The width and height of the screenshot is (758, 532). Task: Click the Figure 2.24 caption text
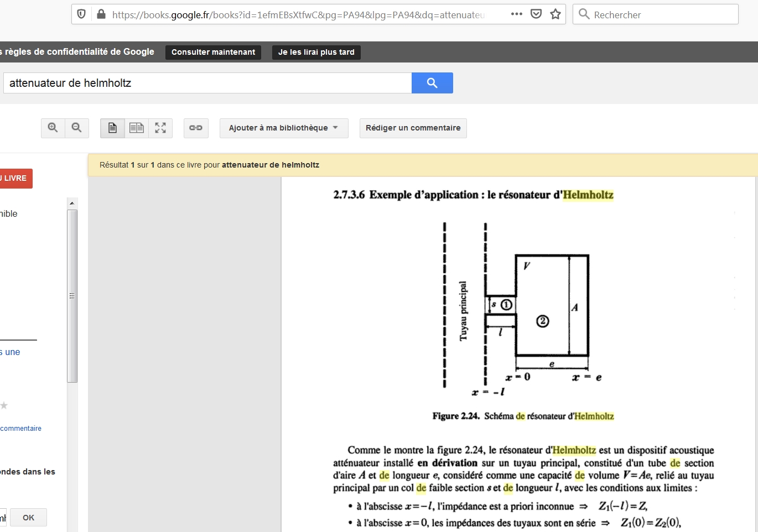point(523,416)
